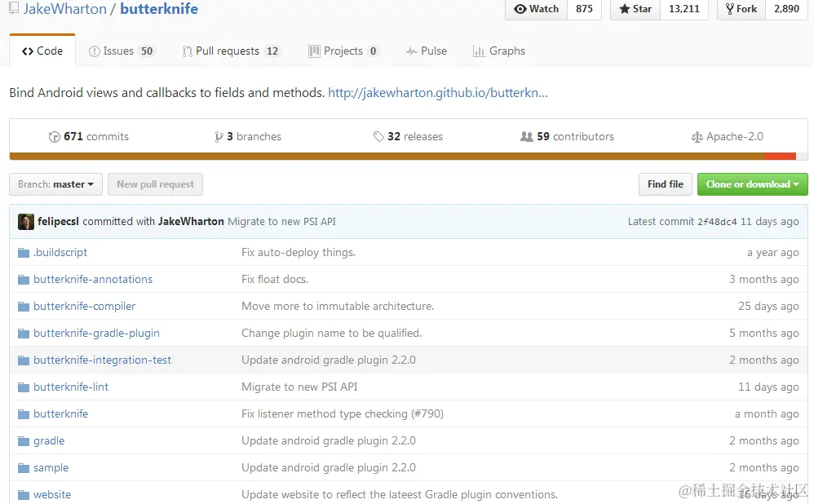Click the folder icon next to sample
The width and height of the screenshot is (814, 504).
(24, 469)
